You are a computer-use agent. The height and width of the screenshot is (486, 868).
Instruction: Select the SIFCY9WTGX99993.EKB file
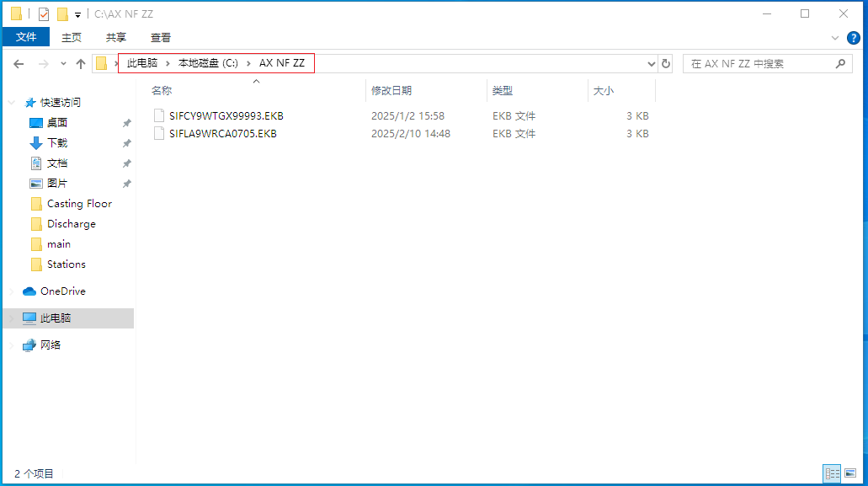tap(226, 116)
